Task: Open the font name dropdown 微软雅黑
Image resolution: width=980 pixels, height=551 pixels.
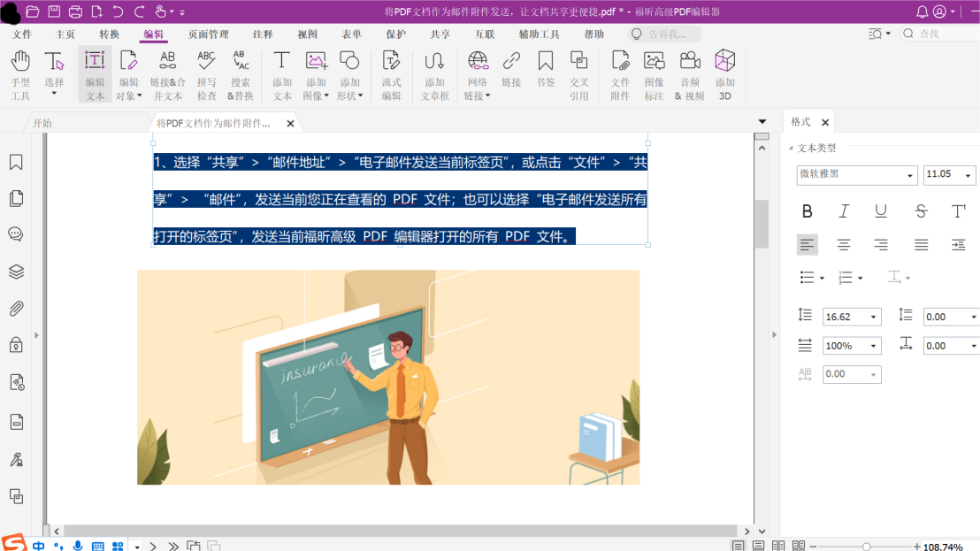Action: [856, 175]
